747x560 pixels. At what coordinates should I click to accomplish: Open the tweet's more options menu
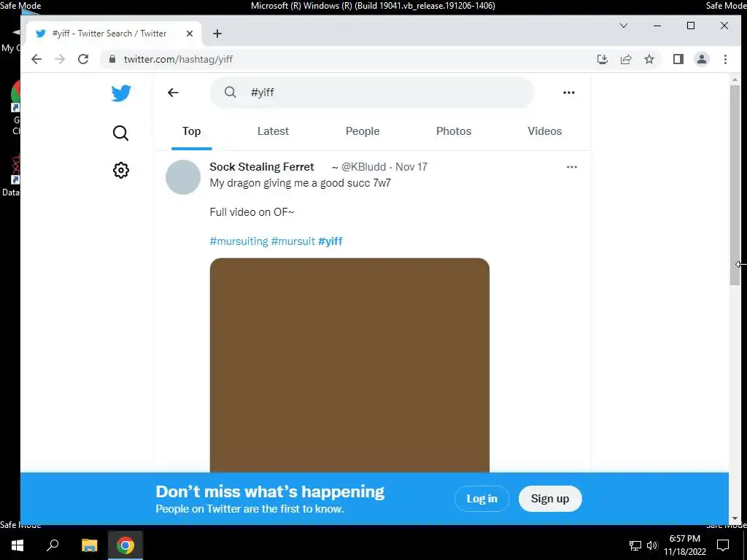point(572,167)
